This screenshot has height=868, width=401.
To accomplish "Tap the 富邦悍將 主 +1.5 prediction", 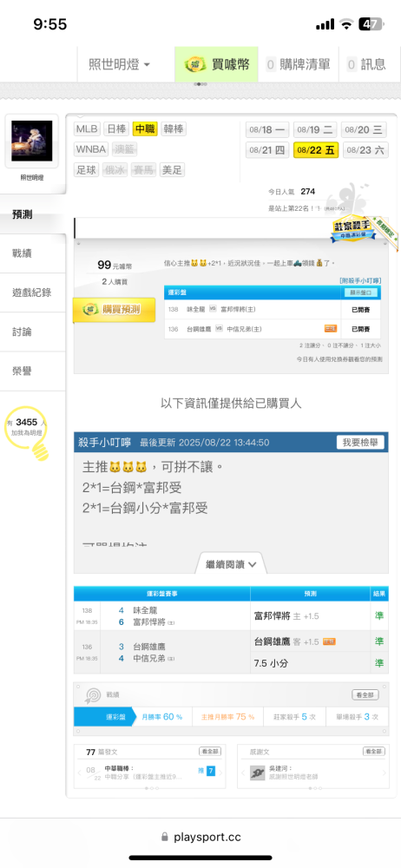I will coord(287,615).
